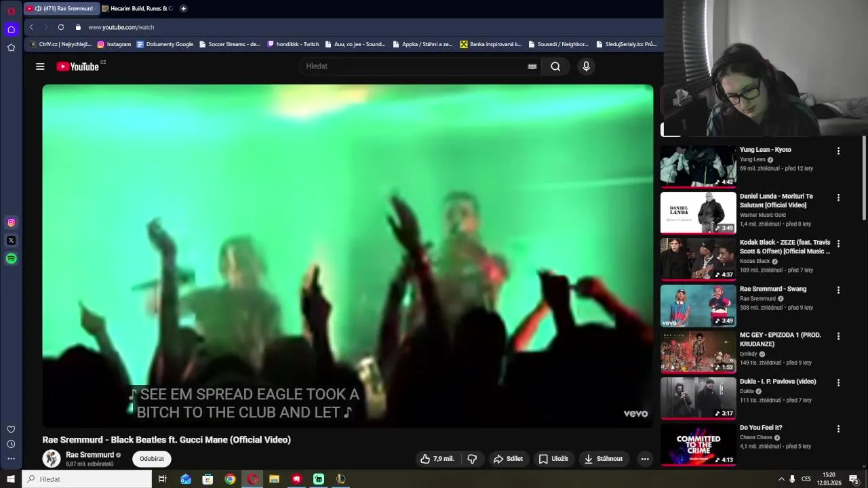
Task: Open the hondikkk - Twitch bookmark
Action: pyautogui.click(x=293, y=44)
